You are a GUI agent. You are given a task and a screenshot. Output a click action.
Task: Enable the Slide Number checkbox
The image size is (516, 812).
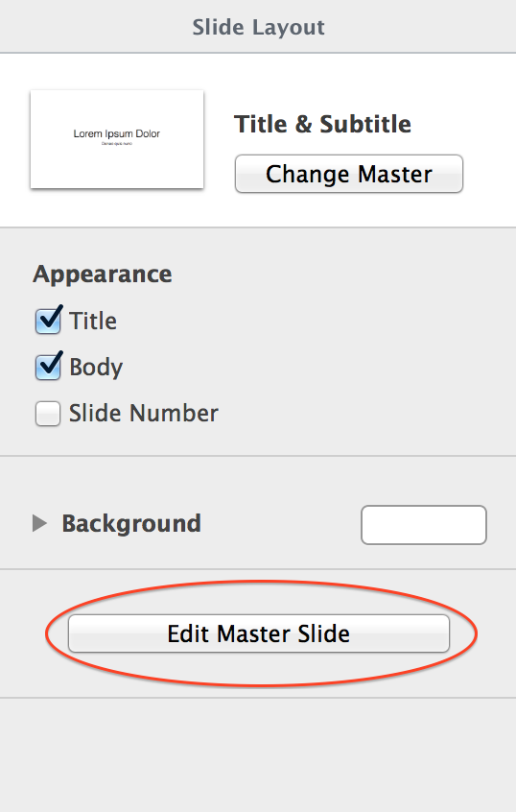pos(48,414)
